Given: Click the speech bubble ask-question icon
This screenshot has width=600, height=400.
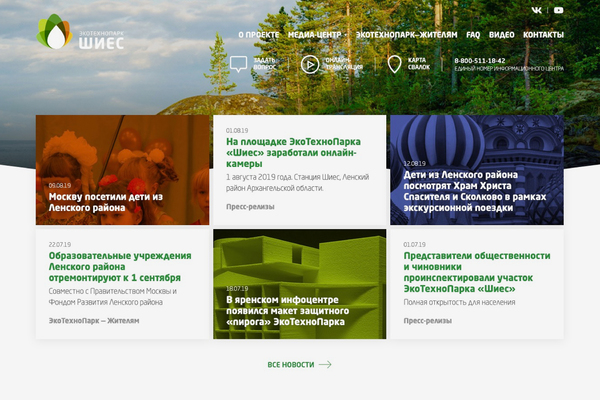Looking at the screenshot, I should tap(238, 64).
